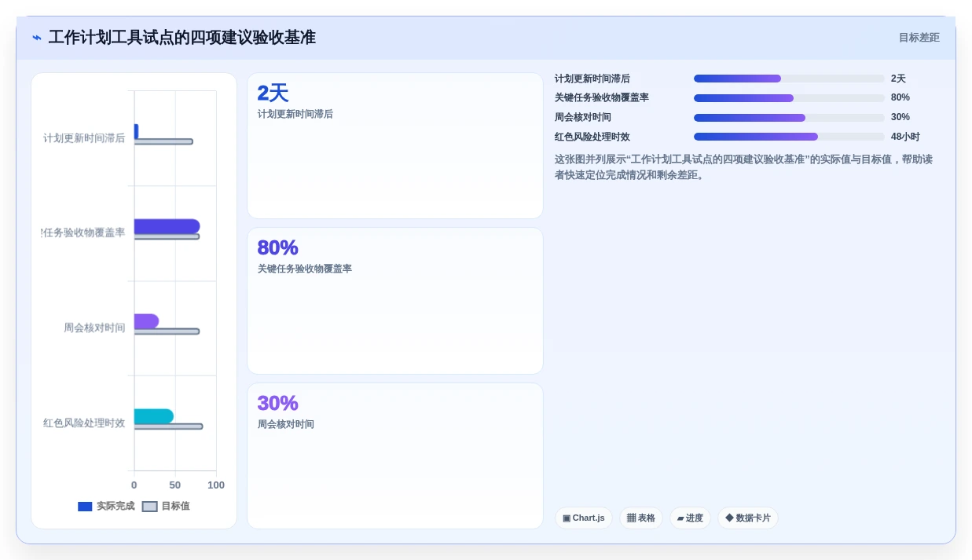Click the 周会核对时间 progress bar
Screen dimensions: 972x560
(x=789, y=118)
